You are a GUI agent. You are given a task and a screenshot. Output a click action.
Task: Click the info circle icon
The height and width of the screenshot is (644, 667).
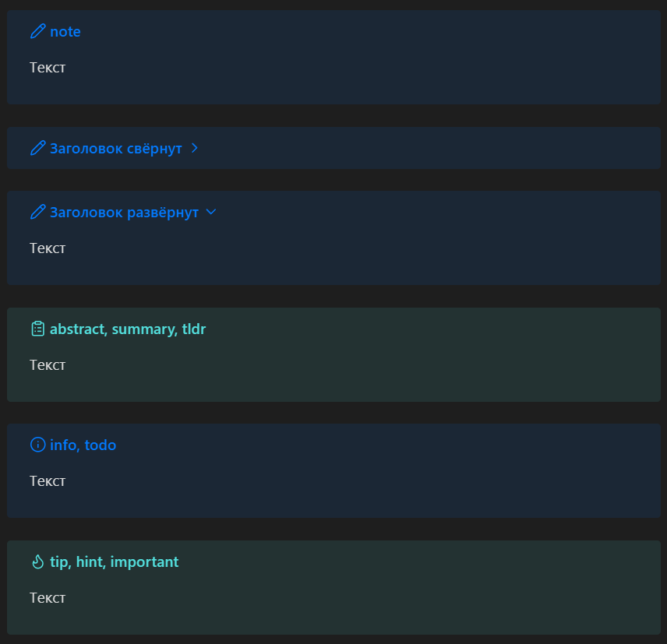point(37,445)
